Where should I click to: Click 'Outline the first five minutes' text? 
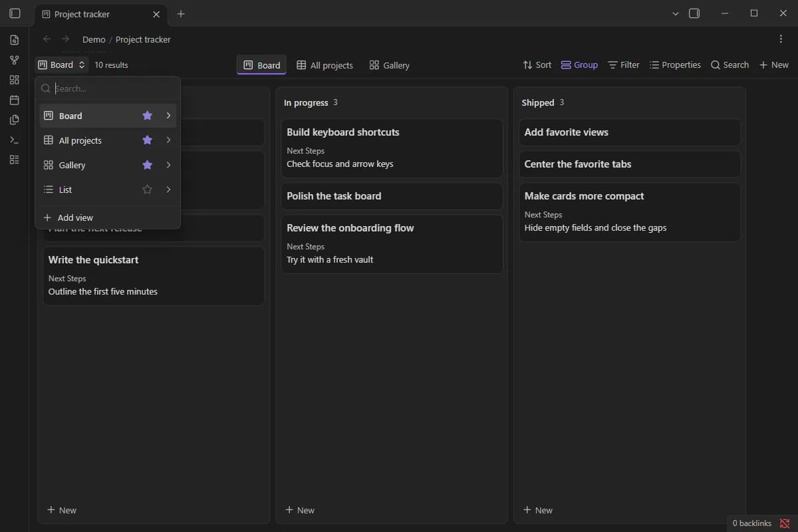point(103,291)
